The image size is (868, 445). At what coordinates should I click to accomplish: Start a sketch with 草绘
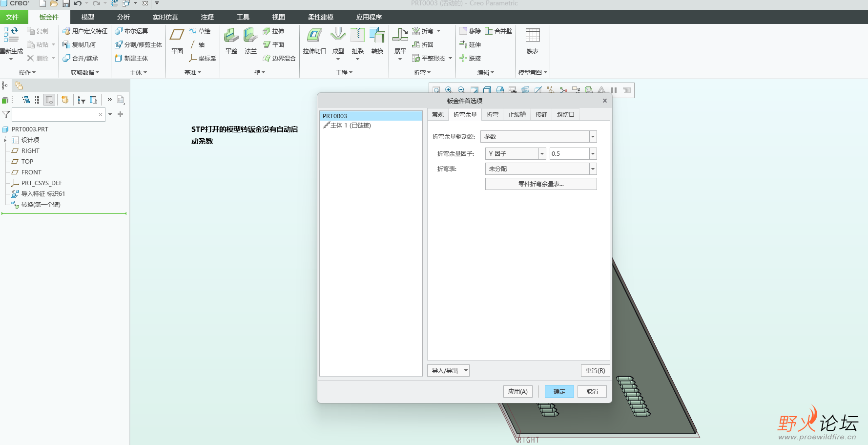[200, 31]
